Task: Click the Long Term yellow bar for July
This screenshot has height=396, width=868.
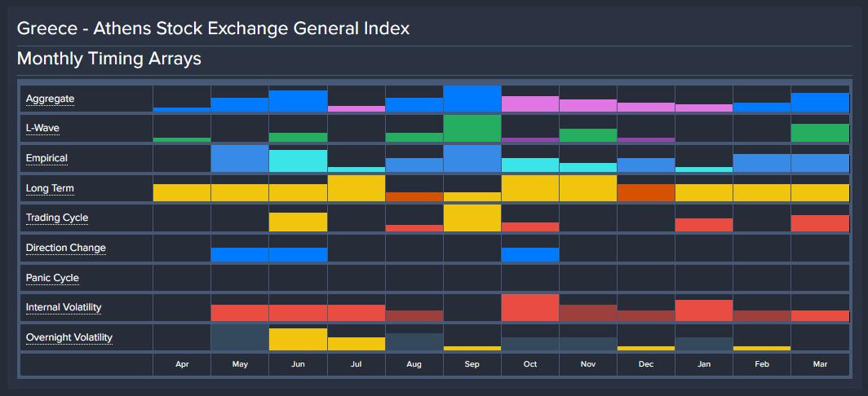Action: [x=356, y=188]
